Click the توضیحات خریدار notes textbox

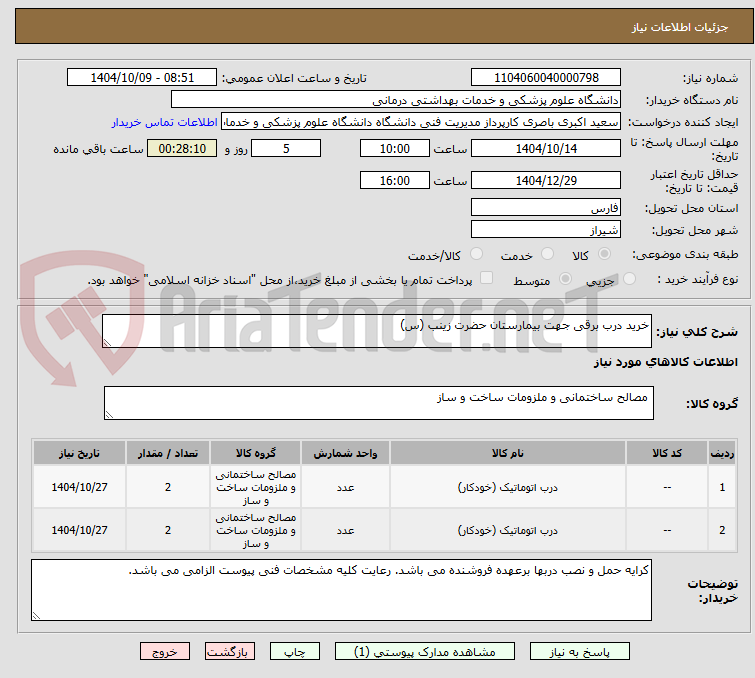pyautogui.click(x=341, y=590)
